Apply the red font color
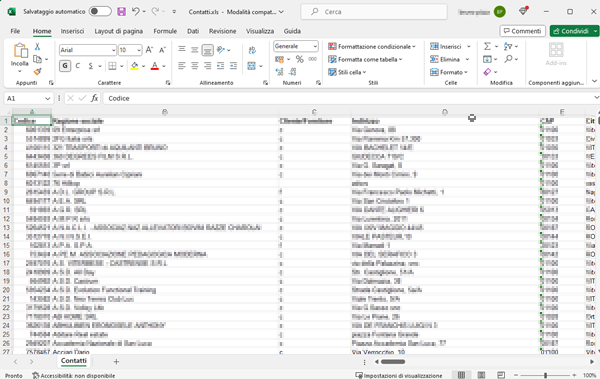 point(155,66)
